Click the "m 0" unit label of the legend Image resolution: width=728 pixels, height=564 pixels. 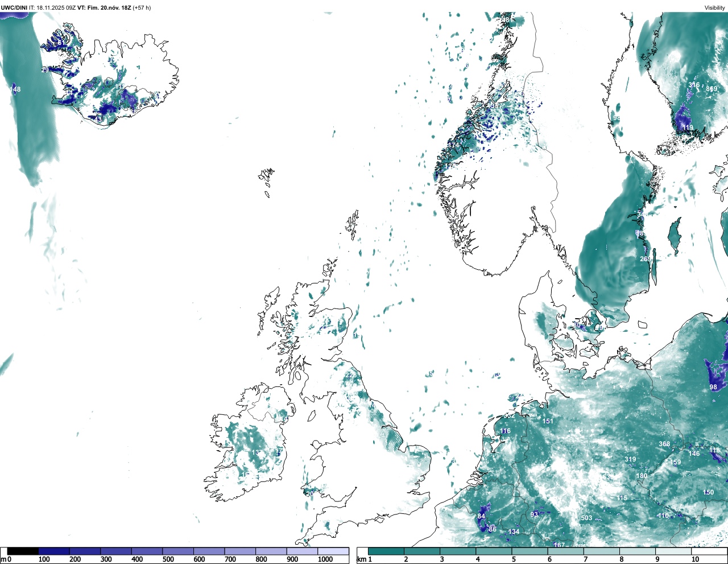coord(6,559)
